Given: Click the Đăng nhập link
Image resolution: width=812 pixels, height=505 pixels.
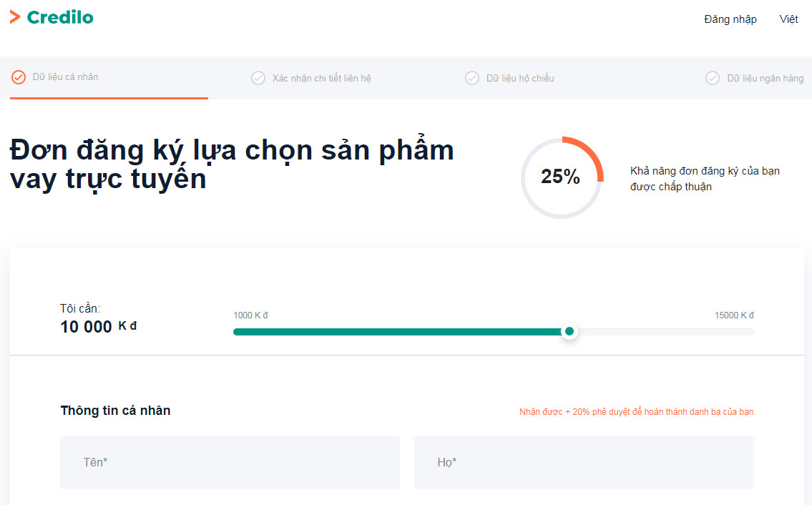Looking at the screenshot, I should pyautogui.click(x=730, y=19).
